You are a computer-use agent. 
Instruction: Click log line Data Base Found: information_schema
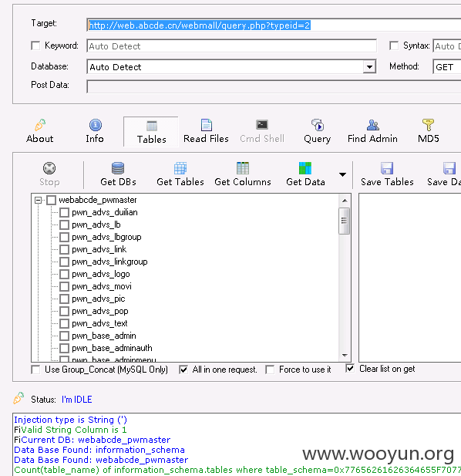99,450
